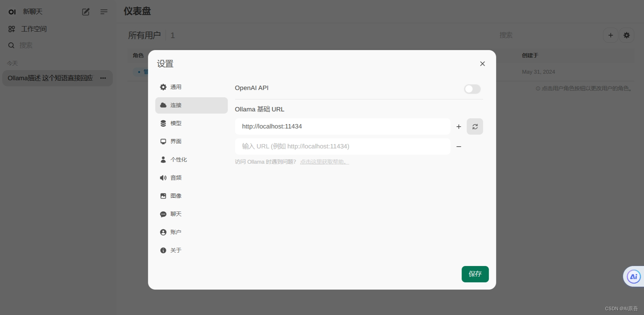Viewport: 644px width, 315px height.
Task: Click the person icon beside 个性化
Action: pos(163,160)
